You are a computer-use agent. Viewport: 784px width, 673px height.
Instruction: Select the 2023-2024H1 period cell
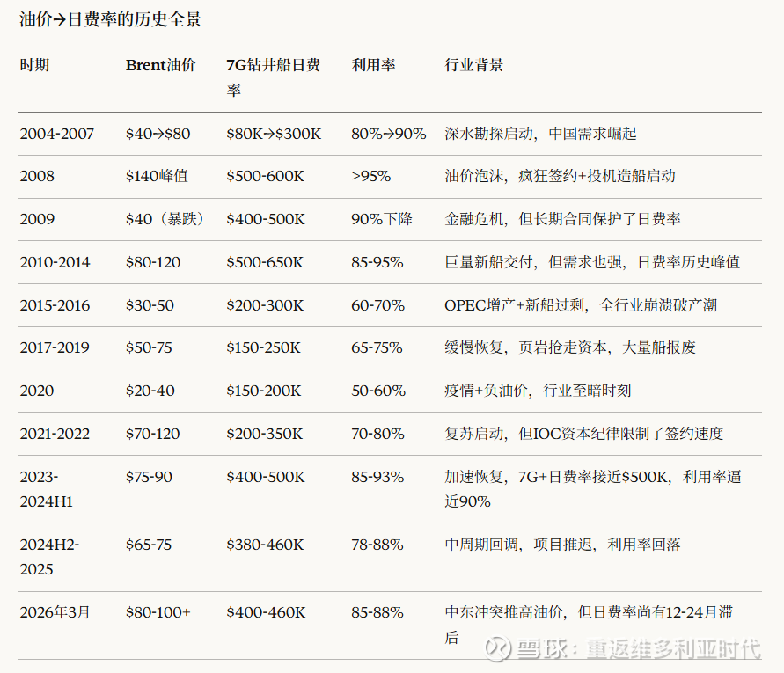[47, 489]
